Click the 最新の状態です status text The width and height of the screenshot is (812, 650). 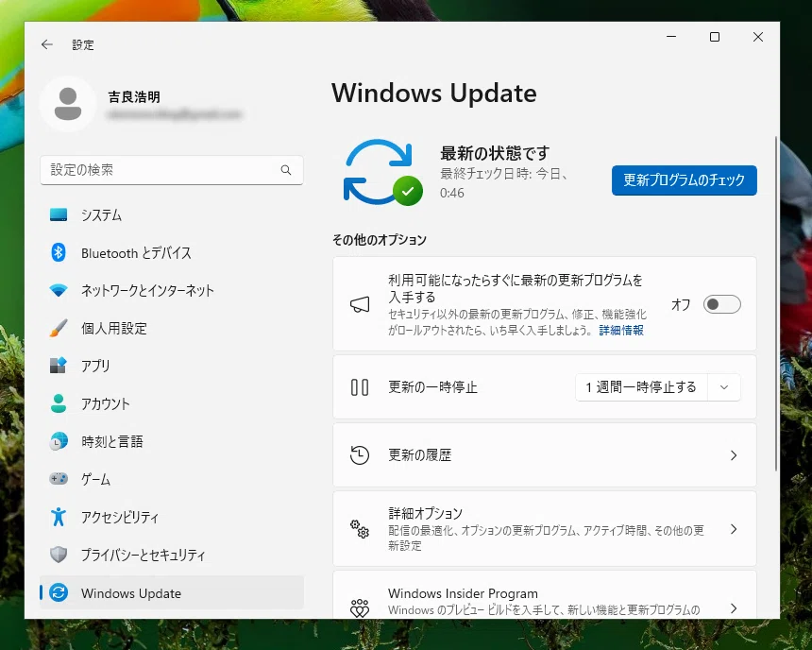(x=495, y=153)
